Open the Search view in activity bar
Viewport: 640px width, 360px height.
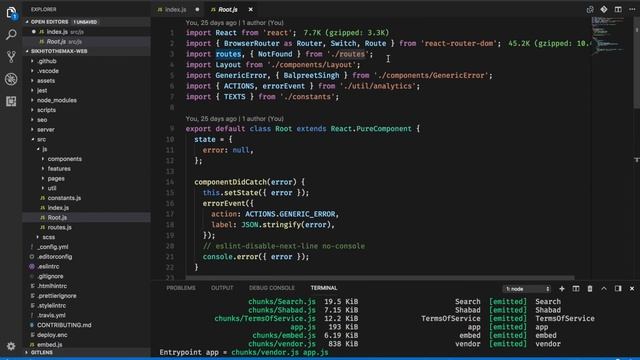(11, 35)
